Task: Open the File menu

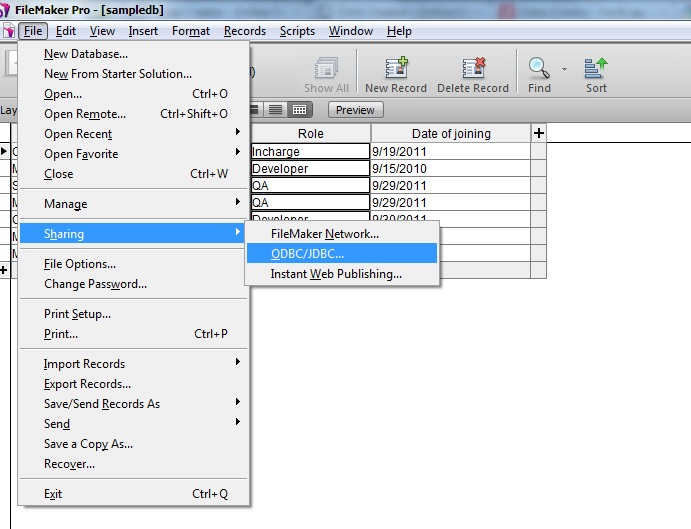Action: [33, 31]
